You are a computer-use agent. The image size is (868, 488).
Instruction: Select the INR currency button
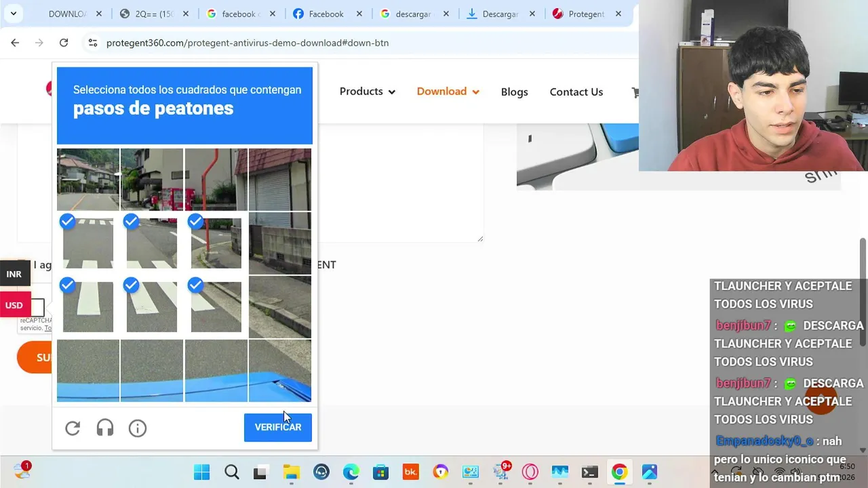[x=14, y=274]
